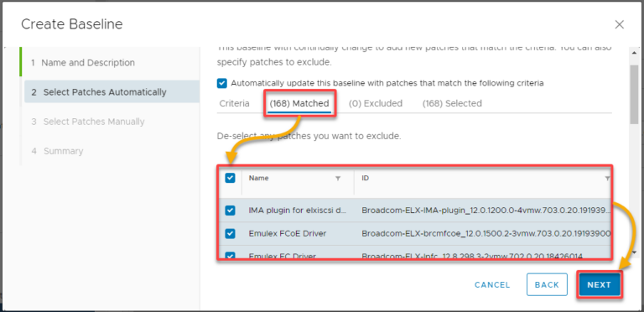
Task: Deselect the Emulex FC Driver patch
Action: pyautogui.click(x=231, y=255)
